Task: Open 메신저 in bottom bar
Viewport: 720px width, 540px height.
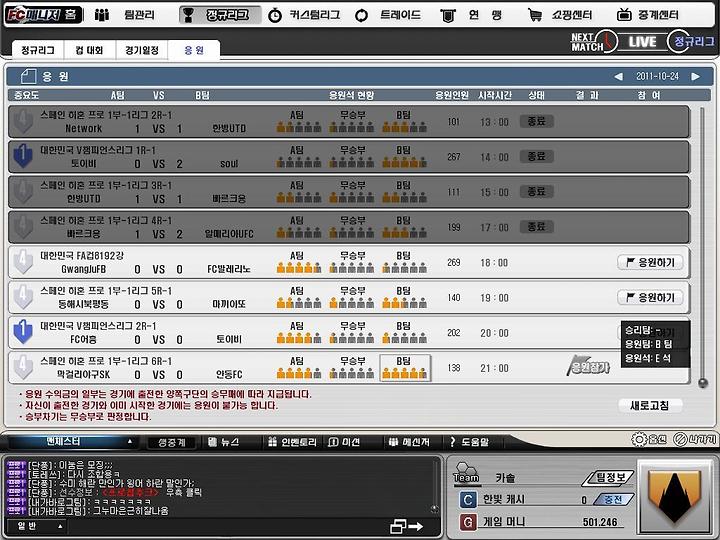Action: (x=409, y=442)
